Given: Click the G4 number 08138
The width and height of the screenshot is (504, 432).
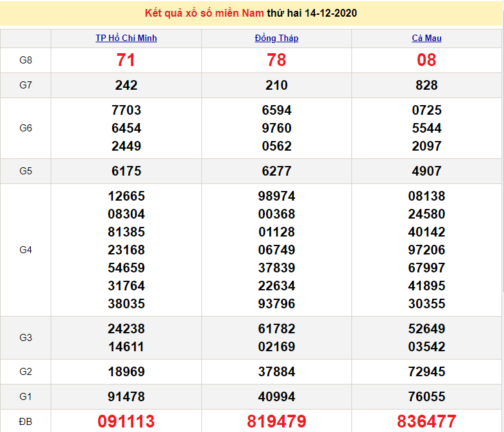Looking at the screenshot, I should point(426,196).
